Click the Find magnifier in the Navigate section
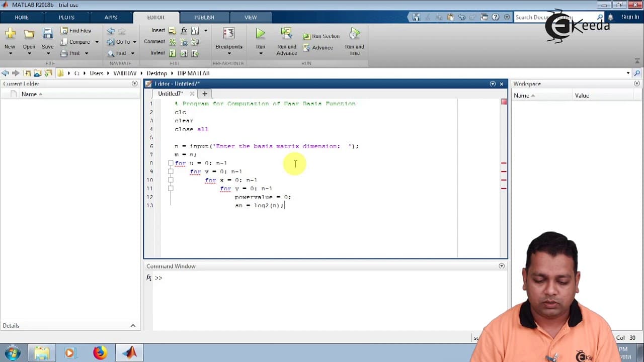 pos(111,53)
